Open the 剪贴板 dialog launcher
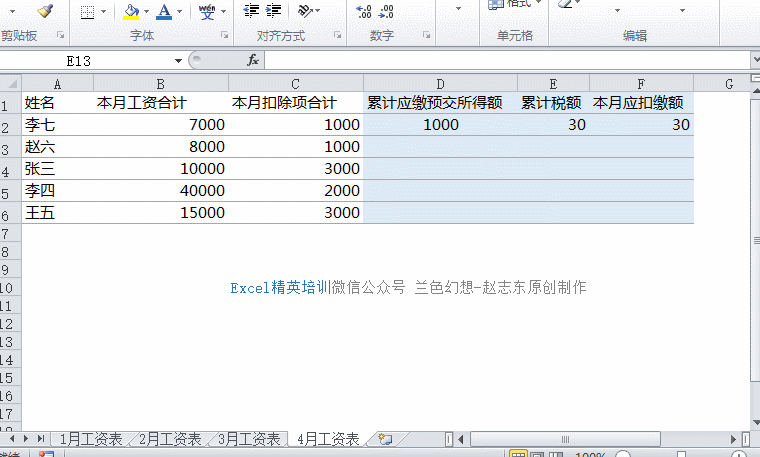The image size is (760, 457). click(61, 35)
